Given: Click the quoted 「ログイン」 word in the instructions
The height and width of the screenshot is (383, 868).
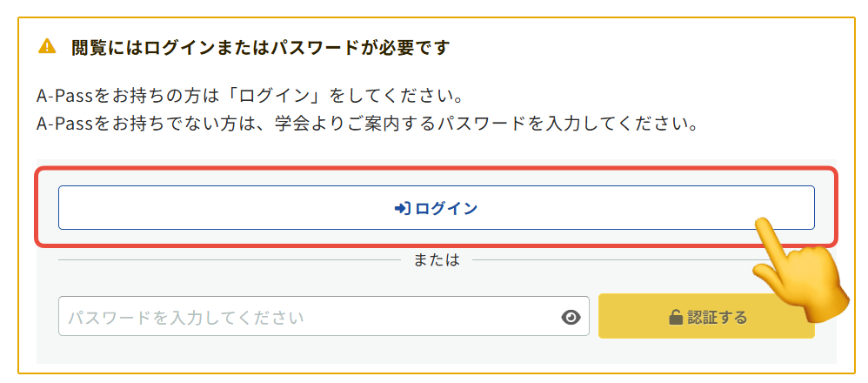Looking at the screenshot, I should click(x=279, y=94).
